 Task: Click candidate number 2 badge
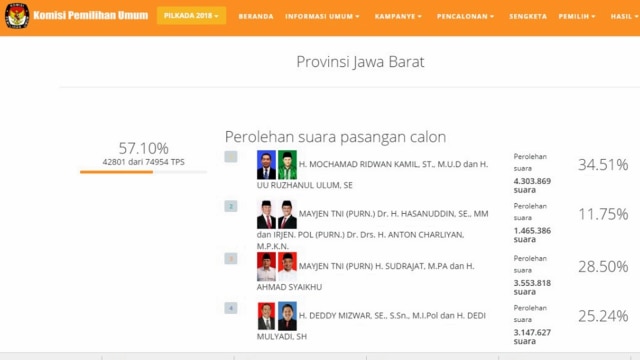[x=231, y=206]
